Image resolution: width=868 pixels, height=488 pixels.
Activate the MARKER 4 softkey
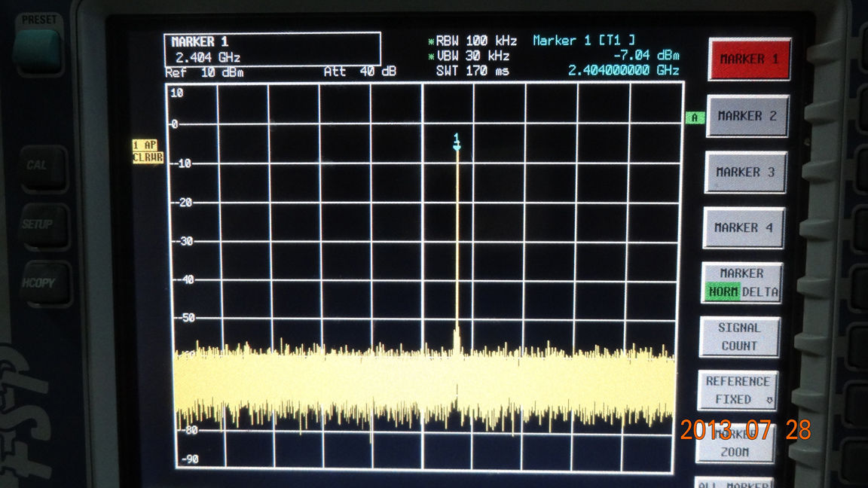[x=743, y=227]
